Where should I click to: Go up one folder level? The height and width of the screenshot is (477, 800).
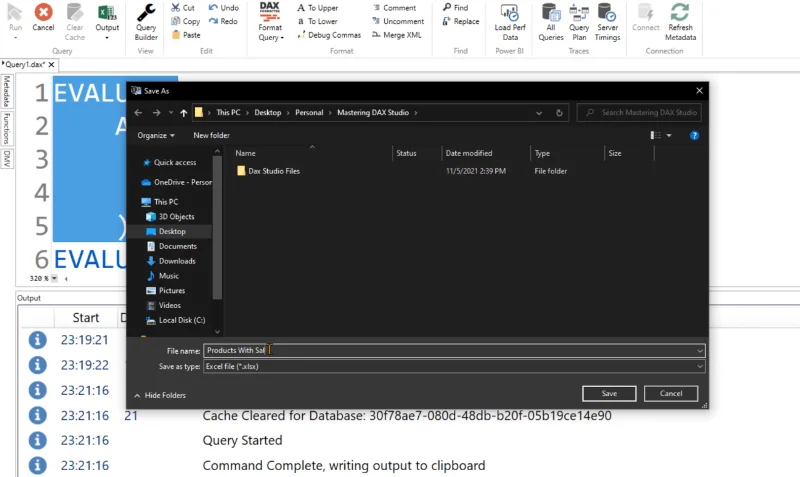[184, 113]
